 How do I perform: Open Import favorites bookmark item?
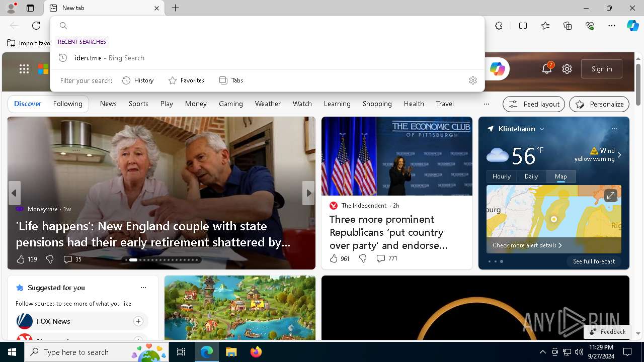(x=29, y=43)
